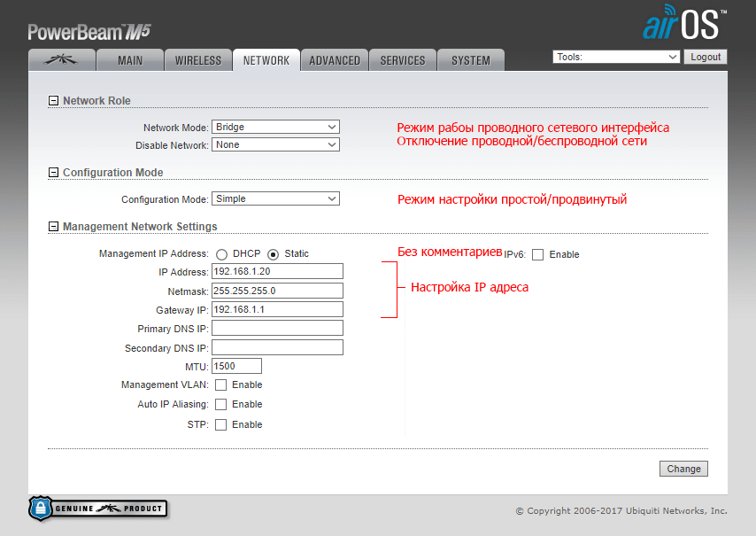Enable the STP checkbox

click(220, 425)
